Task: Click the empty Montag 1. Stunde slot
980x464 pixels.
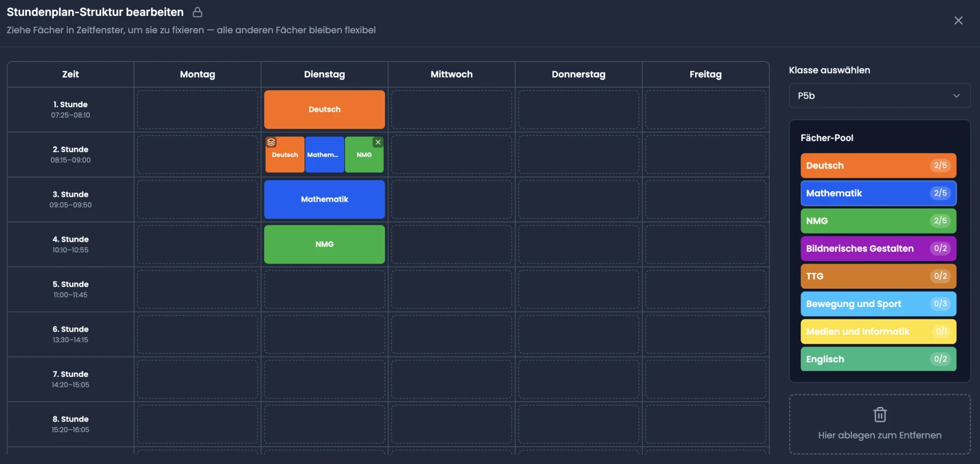Action: [197, 110]
